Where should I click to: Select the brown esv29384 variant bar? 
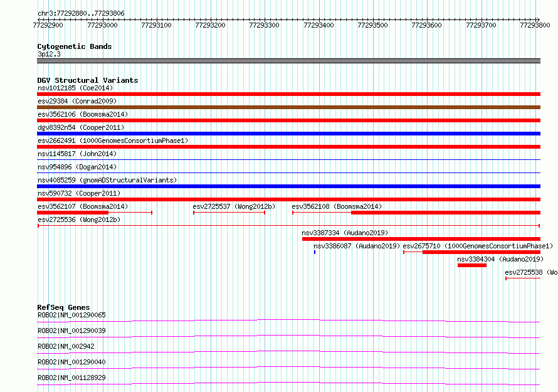[288, 107]
